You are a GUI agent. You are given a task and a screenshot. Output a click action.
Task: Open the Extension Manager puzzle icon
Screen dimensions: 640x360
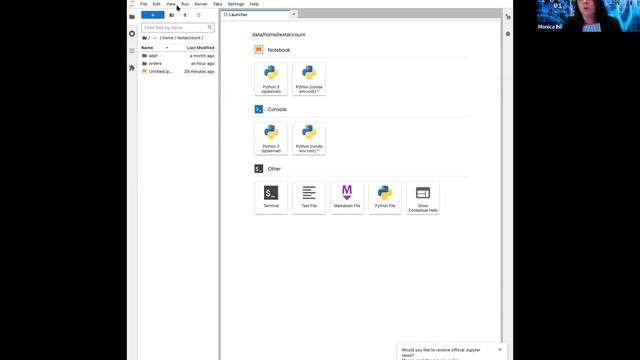132,68
